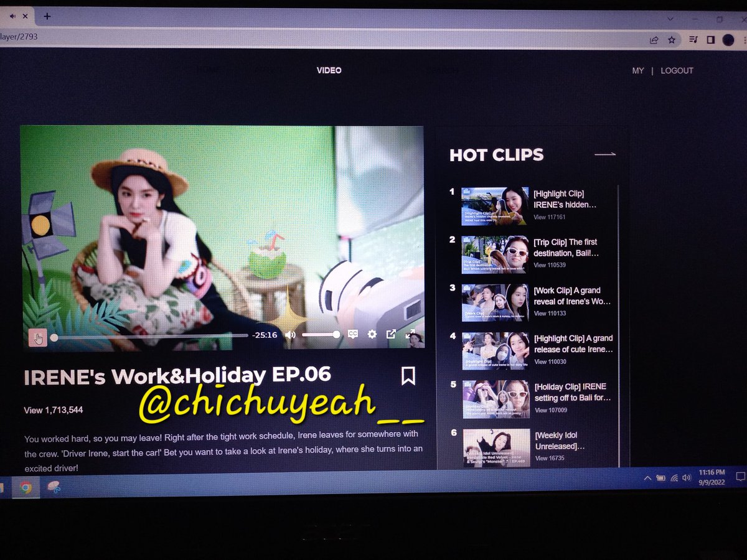The width and height of the screenshot is (747, 560).
Task: Expand the video to fullscreen
Action: 410,334
